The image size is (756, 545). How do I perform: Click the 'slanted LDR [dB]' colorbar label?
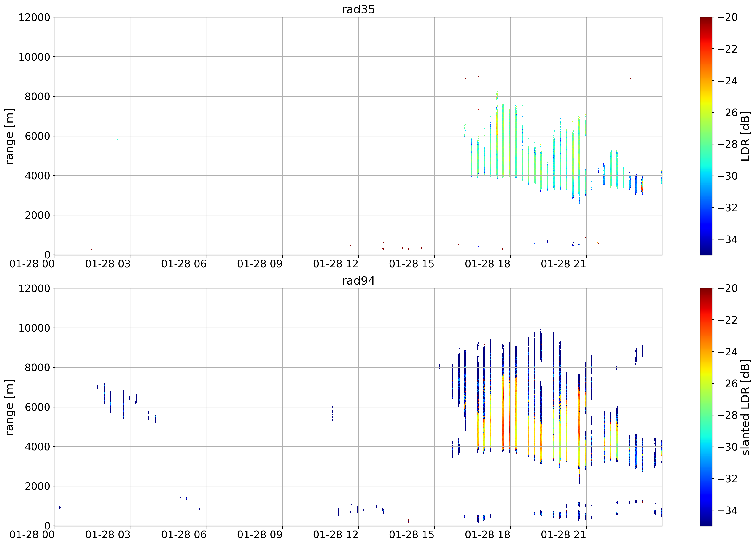pos(745,407)
